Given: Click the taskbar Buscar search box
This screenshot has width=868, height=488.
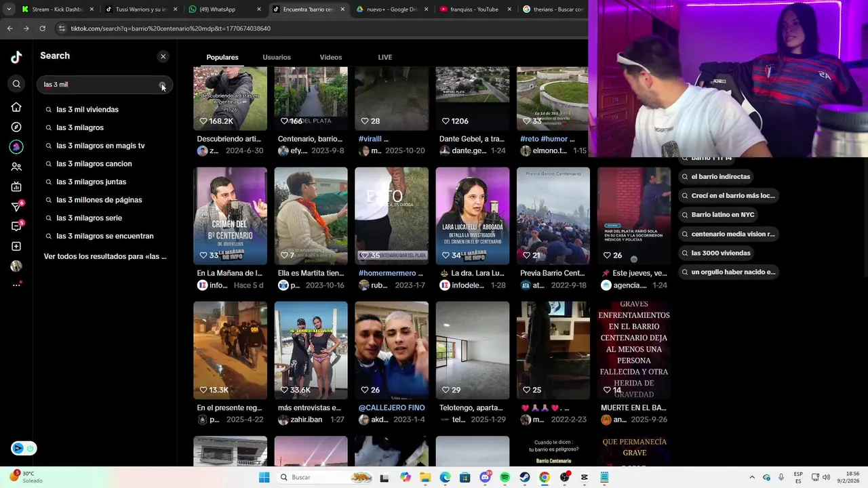Looking at the screenshot, I should (x=325, y=477).
